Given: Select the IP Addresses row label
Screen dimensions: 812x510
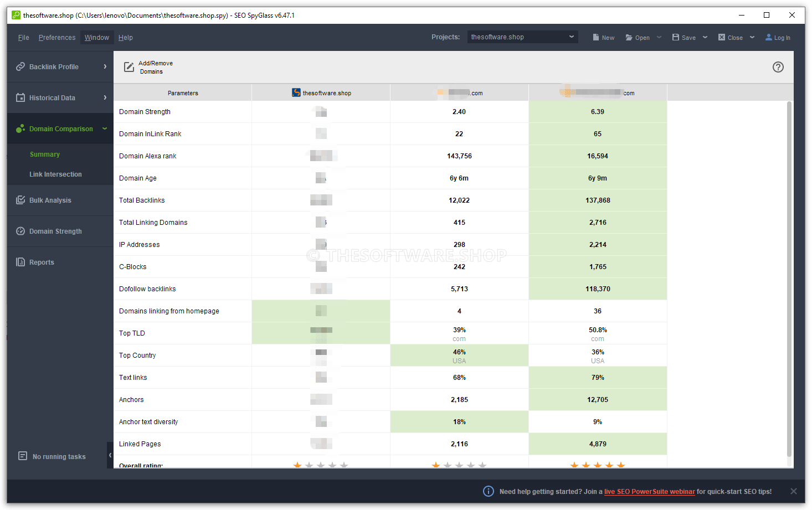Looking at the screenshot, I should coord(140,245).
